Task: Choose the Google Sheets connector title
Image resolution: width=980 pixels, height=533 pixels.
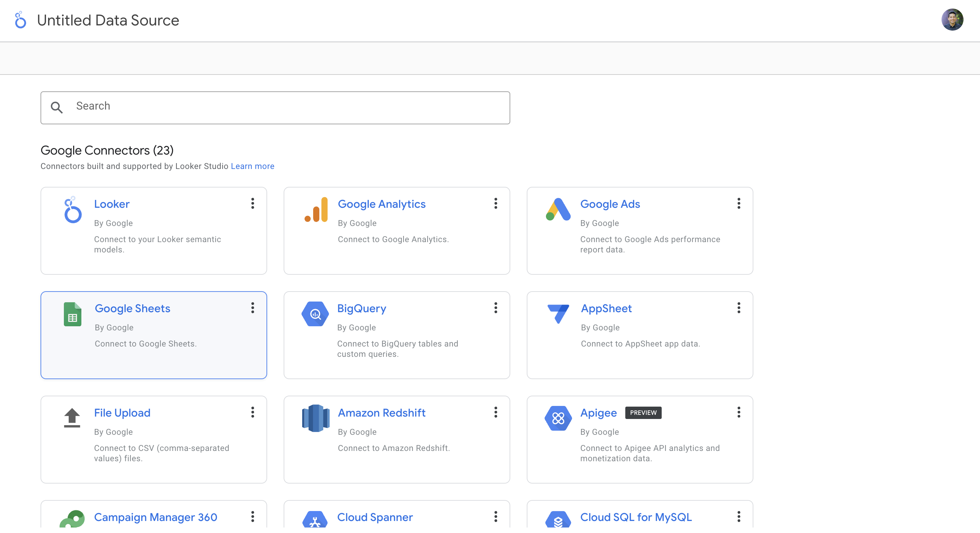Action: click(133, 308)
